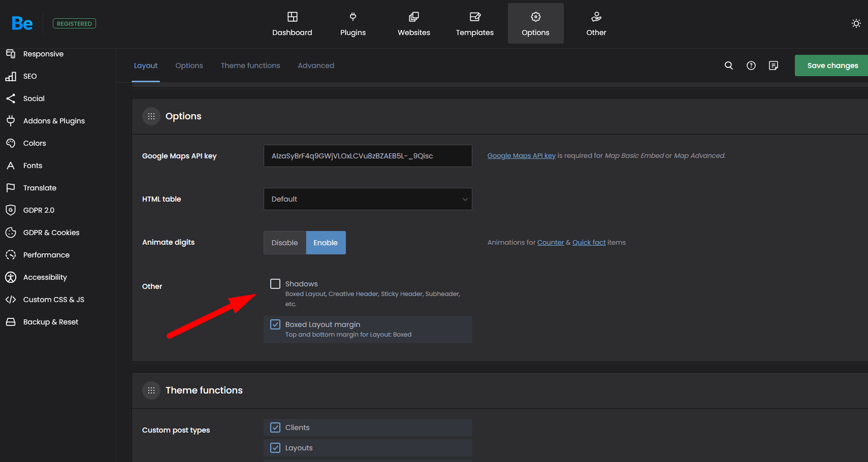Follow the Quick fact link
This screenshot has width=868, height=462.
(x=589, y=243)
